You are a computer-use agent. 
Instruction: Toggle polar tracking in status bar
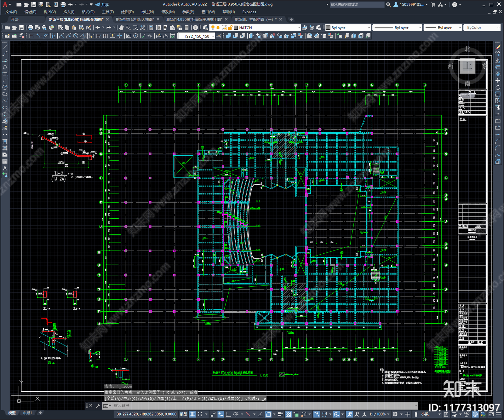click(236, 414)
